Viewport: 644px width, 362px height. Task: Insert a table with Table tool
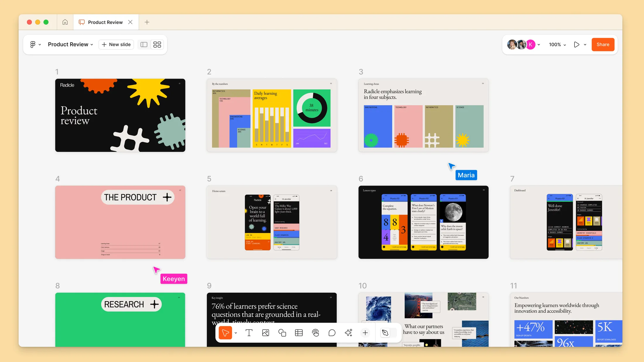299,333
